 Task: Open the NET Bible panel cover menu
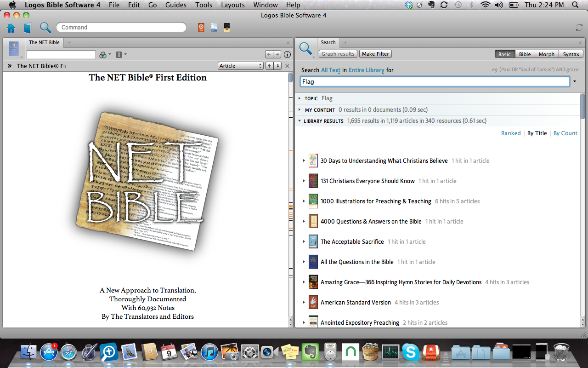coord(14,49)
